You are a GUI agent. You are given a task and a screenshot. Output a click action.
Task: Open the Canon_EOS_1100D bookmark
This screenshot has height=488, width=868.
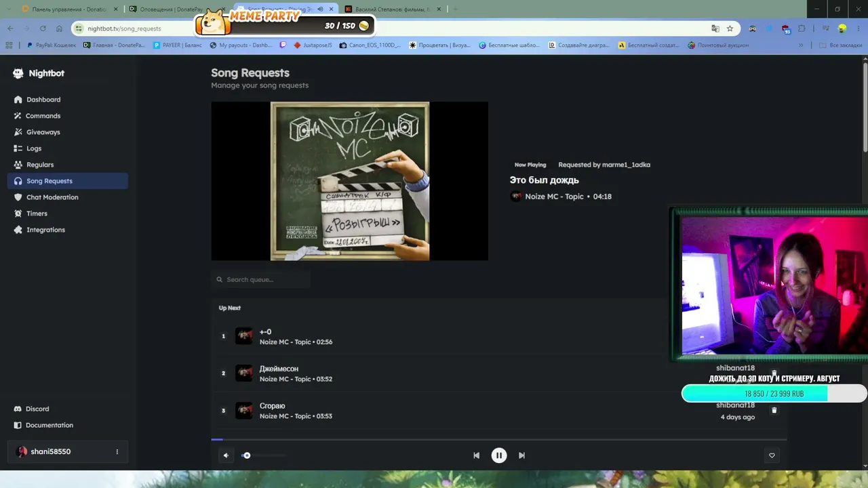[x=370, y=45]
